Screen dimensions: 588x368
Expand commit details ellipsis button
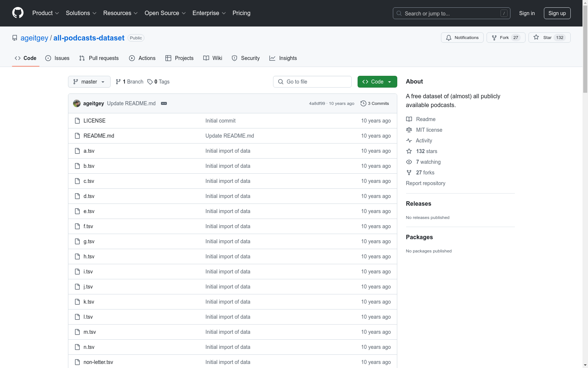[164, 103]
